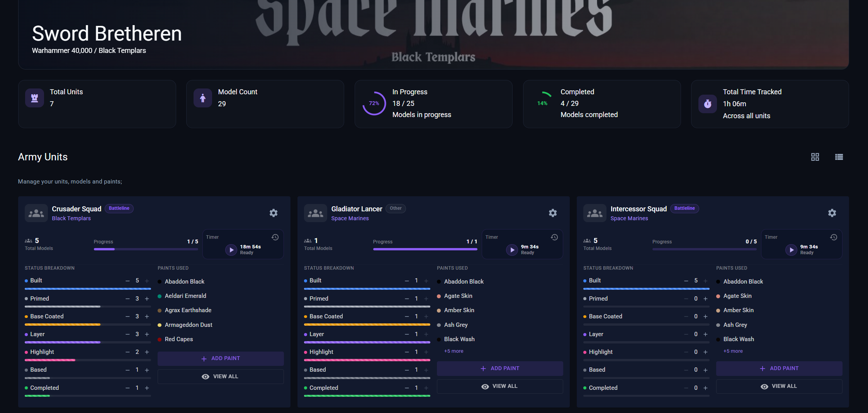Decrease Intercessor Squad Built count

[686, 281]
